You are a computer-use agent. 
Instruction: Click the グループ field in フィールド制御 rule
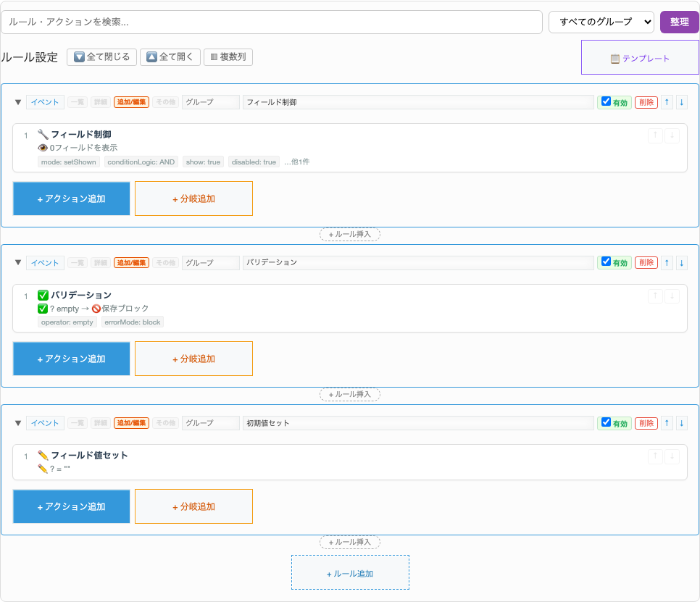[x=211, y=102]
